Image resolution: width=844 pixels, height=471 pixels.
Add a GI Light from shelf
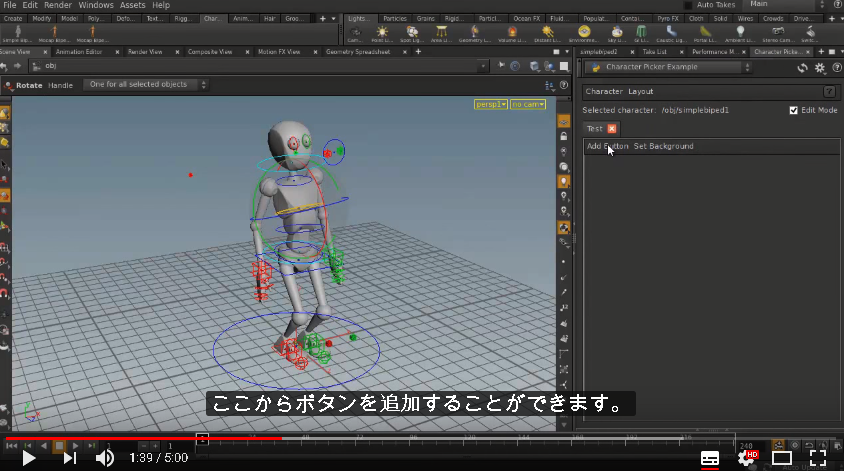pyautogui.click(x=641, y=34)
